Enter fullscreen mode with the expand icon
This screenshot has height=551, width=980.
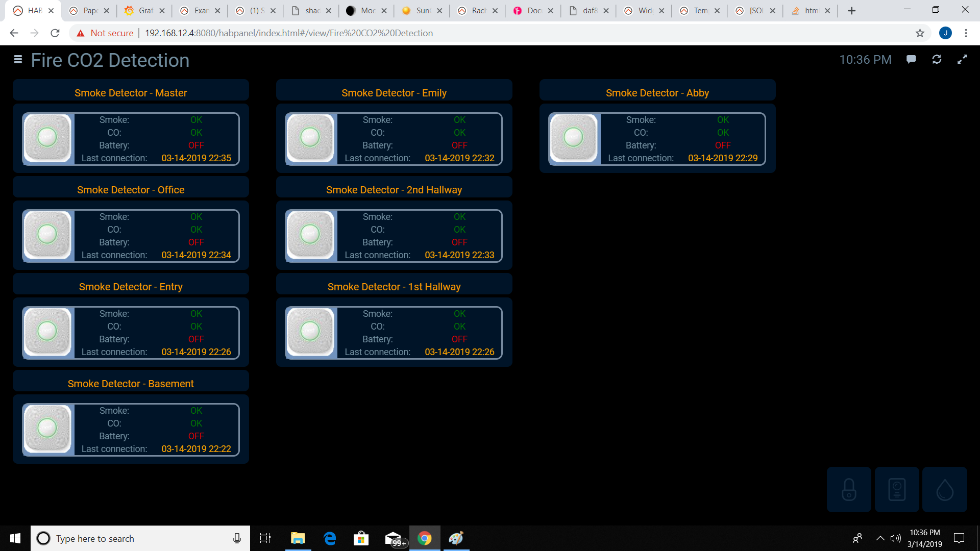point(963,59)
